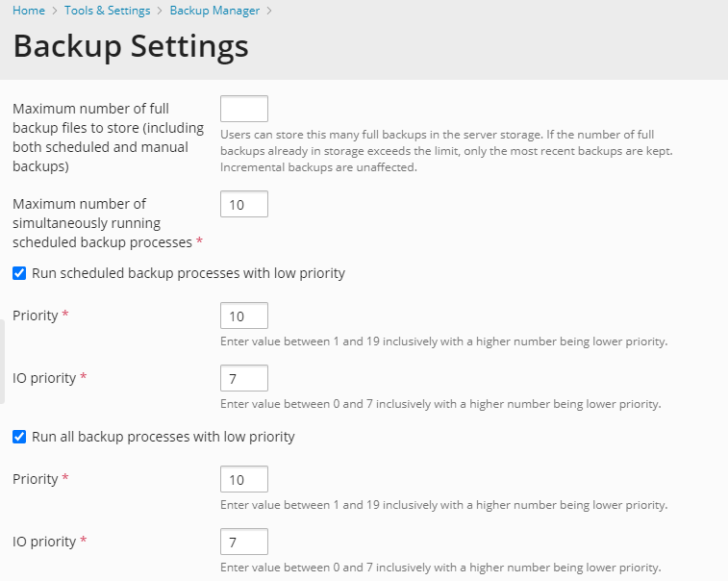Click the chevron icon after Home breadcrumb
Image resolution: width=728 pixels, height=581 pixels.
[x=55, y=11]
